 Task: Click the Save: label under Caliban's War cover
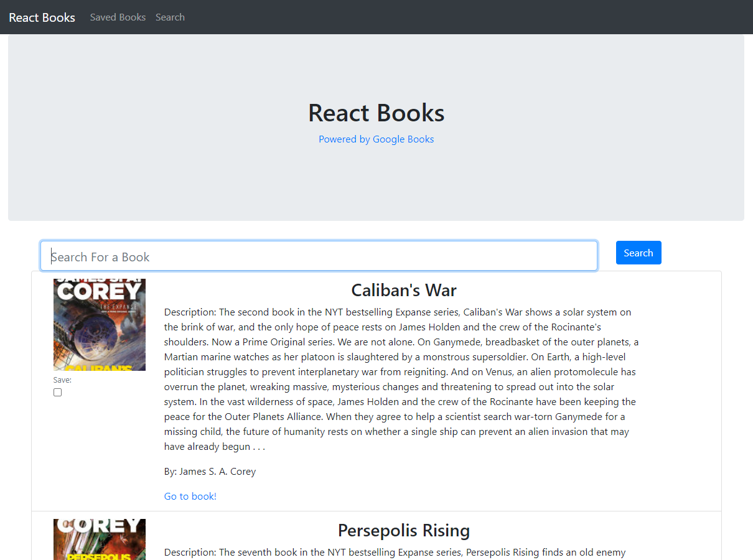click(x=62, y=380)
